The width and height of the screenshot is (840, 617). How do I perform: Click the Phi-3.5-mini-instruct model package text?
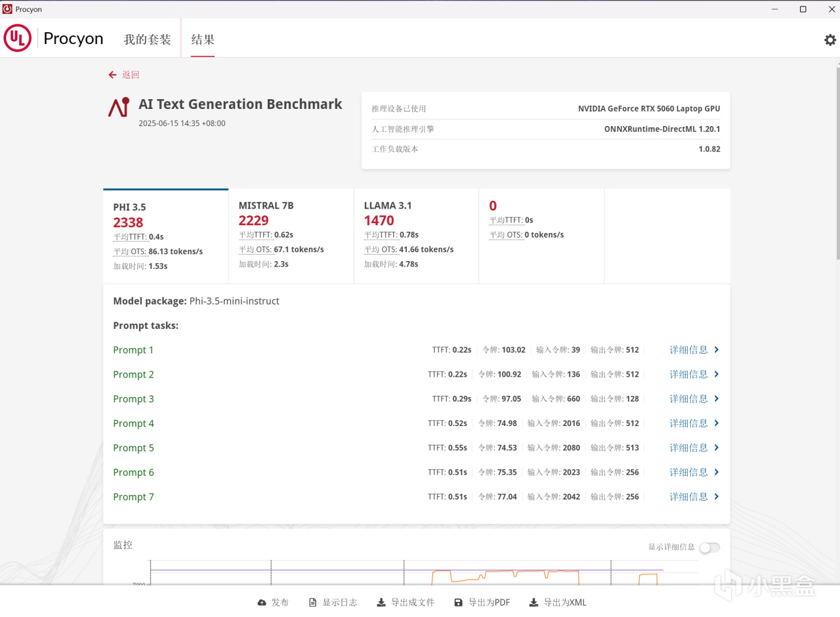click(x=234, y=301)
